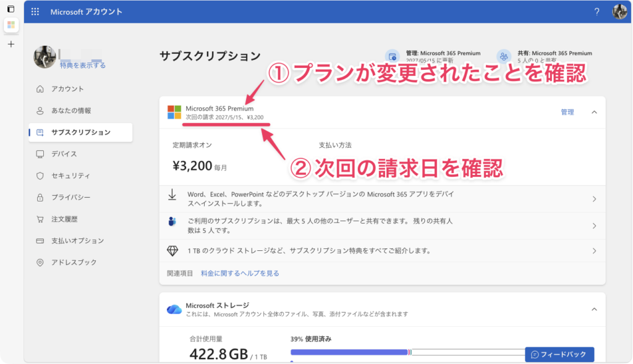Click the download desktop apps icon
The width and height of the screenshot is (633, 364).
point(172,195)
